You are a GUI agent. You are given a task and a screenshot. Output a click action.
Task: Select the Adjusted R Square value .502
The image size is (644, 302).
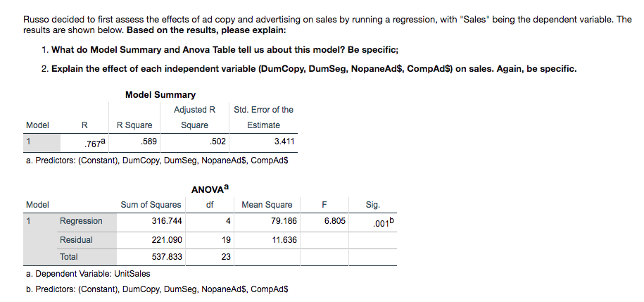point(217,141)
